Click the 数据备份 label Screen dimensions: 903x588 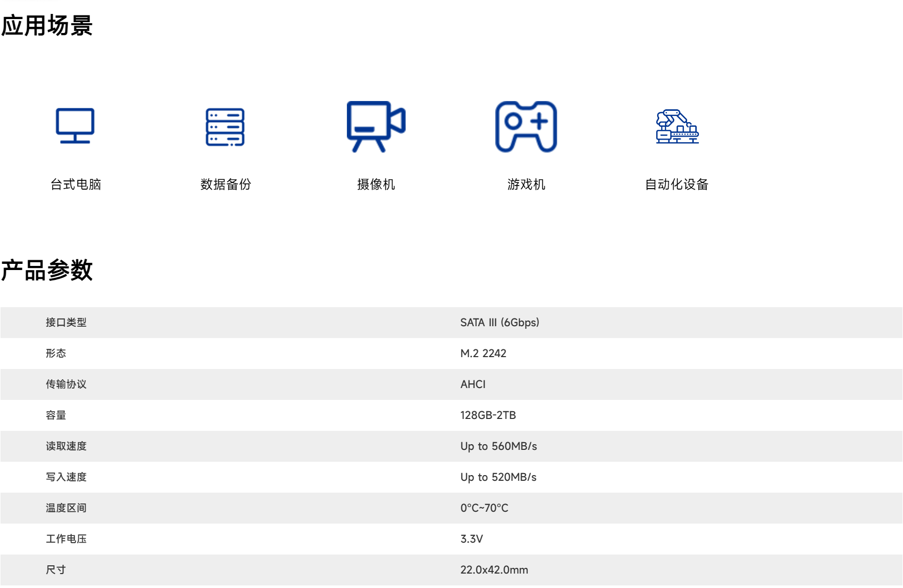click(225, 184)
